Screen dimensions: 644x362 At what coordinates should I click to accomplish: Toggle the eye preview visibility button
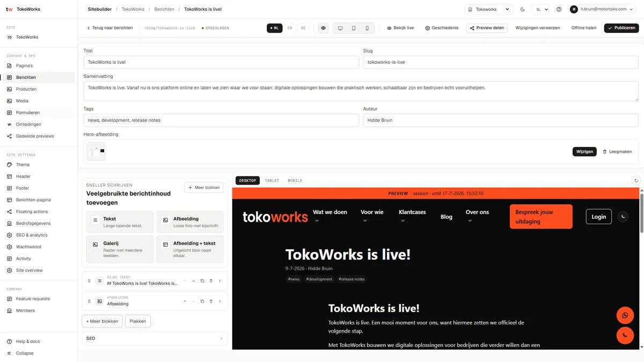[323, 28]
